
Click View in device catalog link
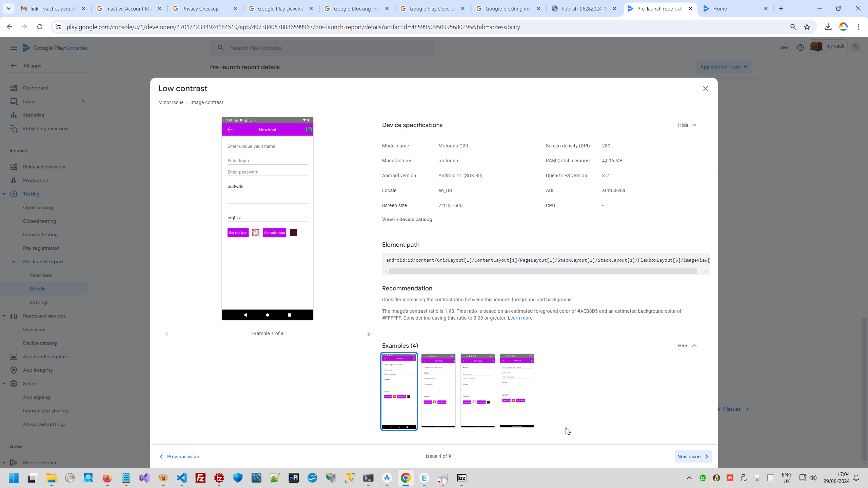[407, 219]
